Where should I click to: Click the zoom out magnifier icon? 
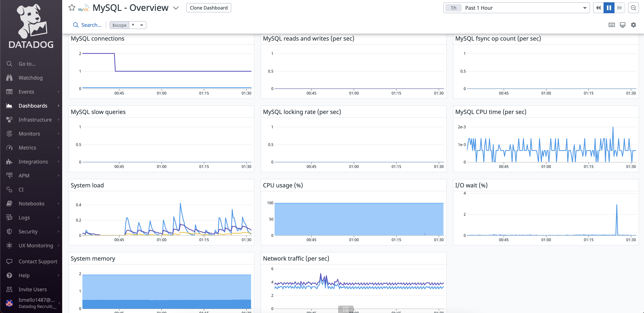click(633, 8)
